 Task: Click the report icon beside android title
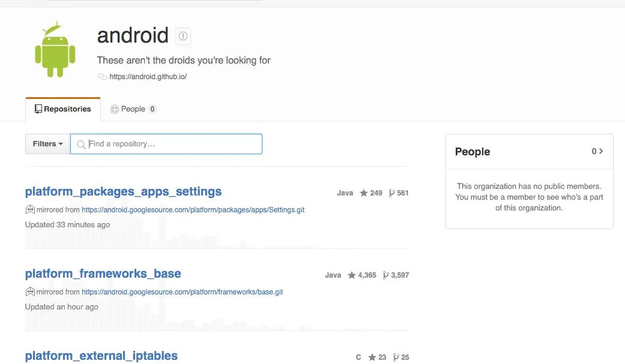[183, 36]
